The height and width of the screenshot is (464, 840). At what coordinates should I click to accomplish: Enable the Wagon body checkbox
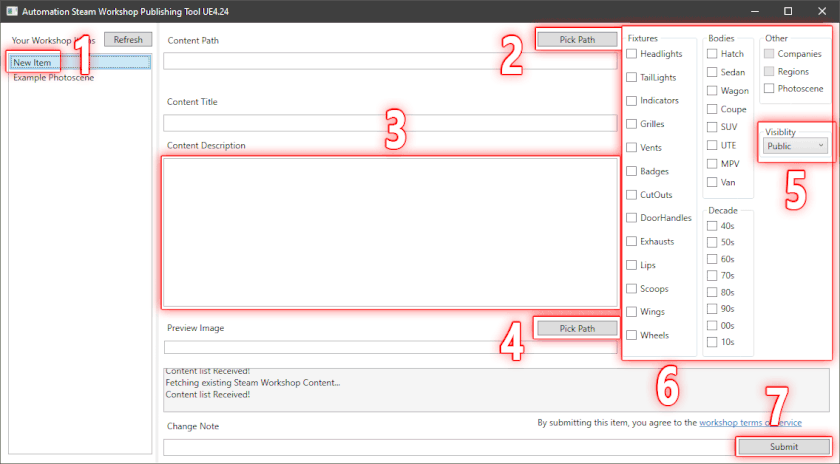[712, 91]
